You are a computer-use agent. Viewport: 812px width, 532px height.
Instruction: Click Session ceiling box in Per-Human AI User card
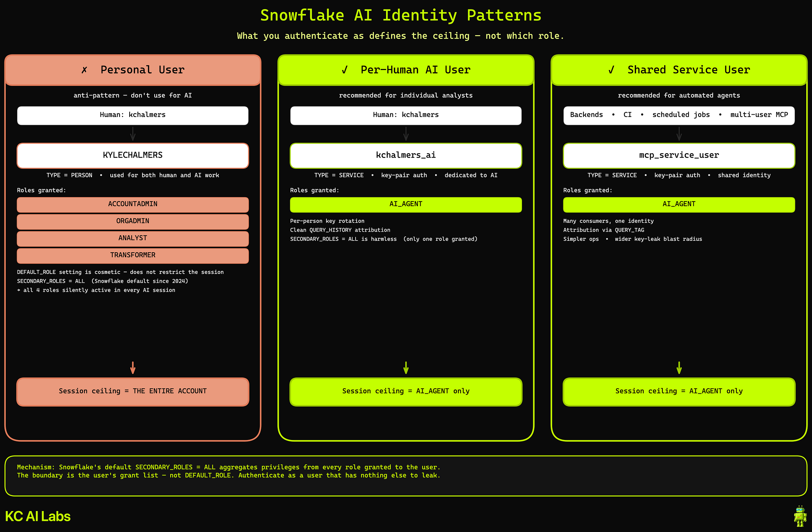click(406, 392)
